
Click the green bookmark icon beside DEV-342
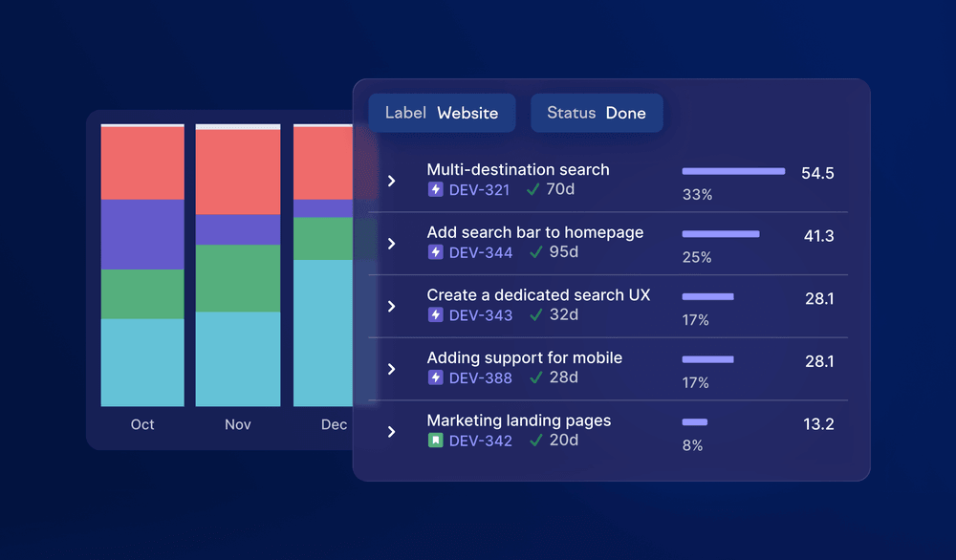click(x=436, y=441)
